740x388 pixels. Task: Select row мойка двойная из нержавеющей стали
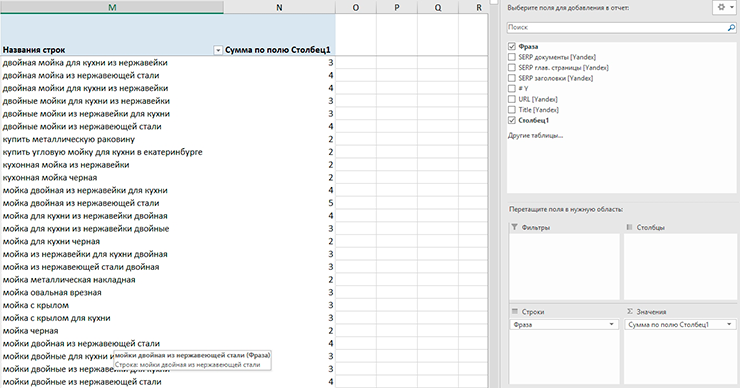click(81, 203)
